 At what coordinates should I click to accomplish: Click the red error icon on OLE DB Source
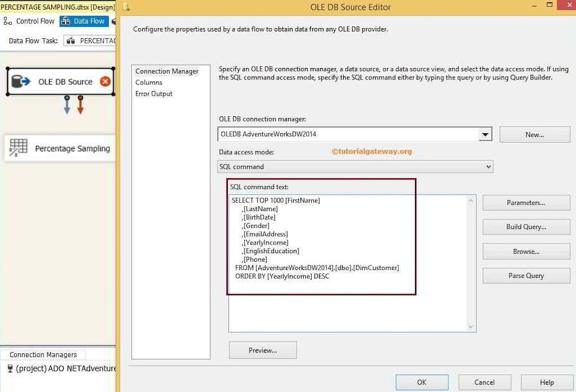coord(105,81)
